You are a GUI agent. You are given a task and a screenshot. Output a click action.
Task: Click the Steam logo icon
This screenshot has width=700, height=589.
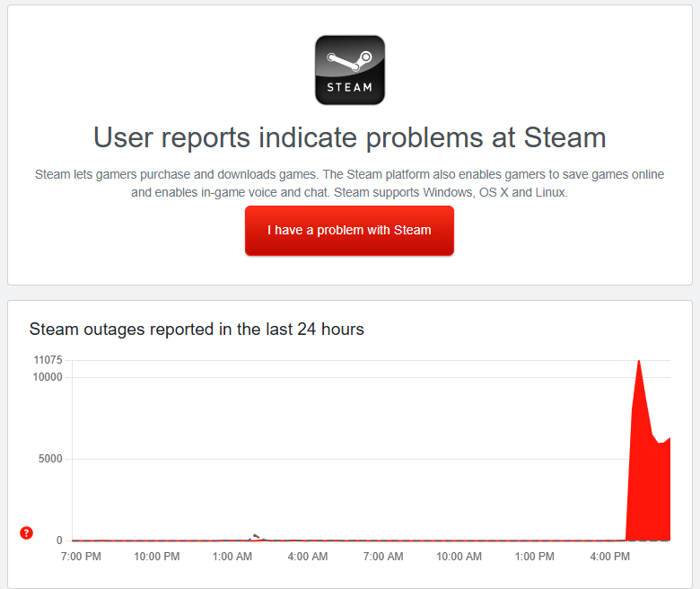coord(350,70)
